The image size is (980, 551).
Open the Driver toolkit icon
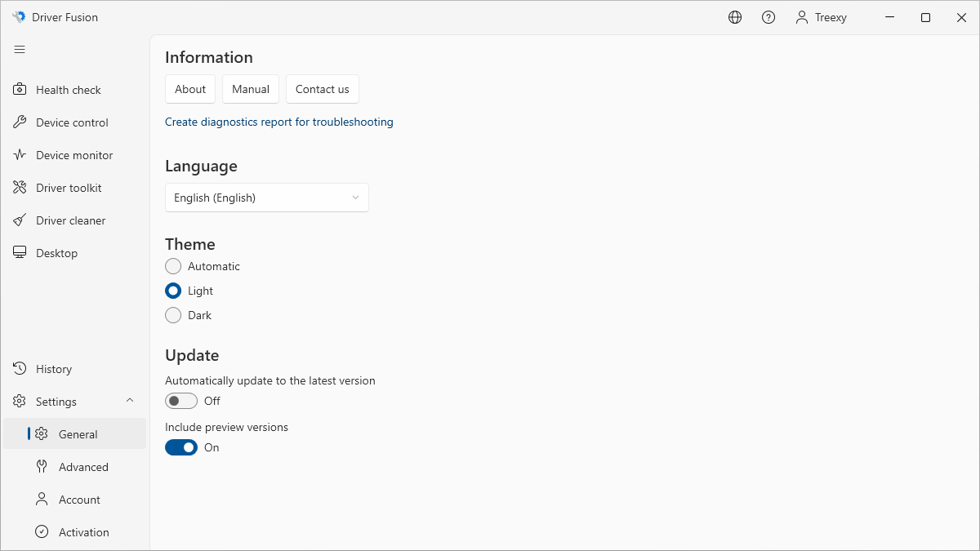tap(20, 188)
